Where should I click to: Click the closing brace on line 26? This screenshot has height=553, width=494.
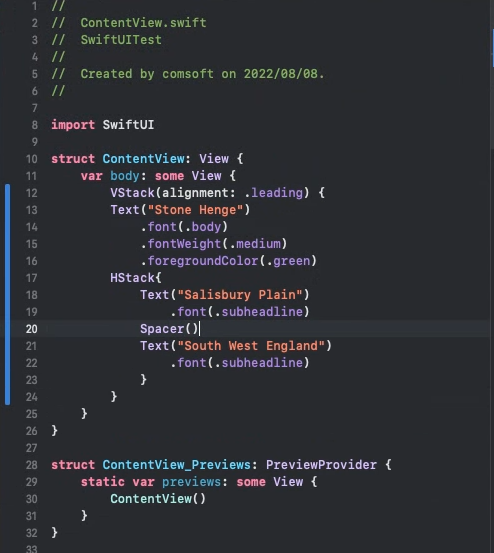[55, 431]
